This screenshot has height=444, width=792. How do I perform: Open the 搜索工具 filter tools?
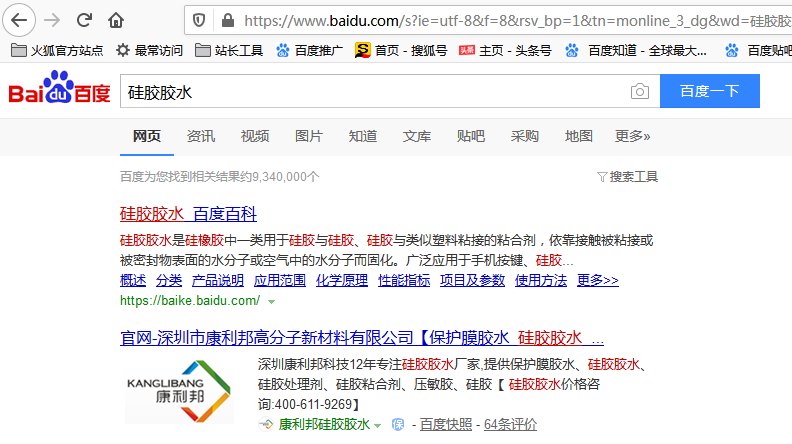tap(627, 177)
